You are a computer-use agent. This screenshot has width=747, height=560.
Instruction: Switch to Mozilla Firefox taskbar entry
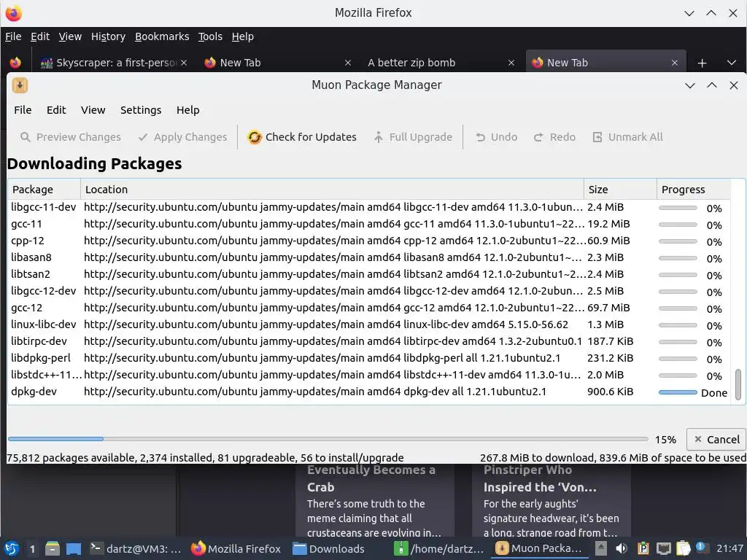coord(236,548)
